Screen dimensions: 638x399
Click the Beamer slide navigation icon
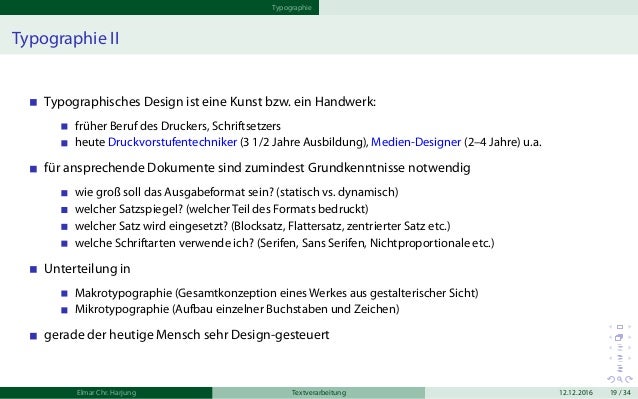(620, 327)
